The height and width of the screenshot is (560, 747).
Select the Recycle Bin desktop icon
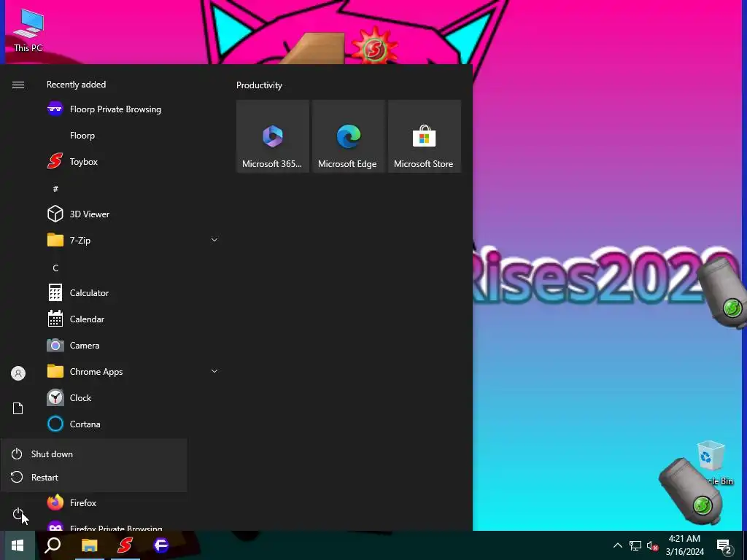click(x=712, y=463)
